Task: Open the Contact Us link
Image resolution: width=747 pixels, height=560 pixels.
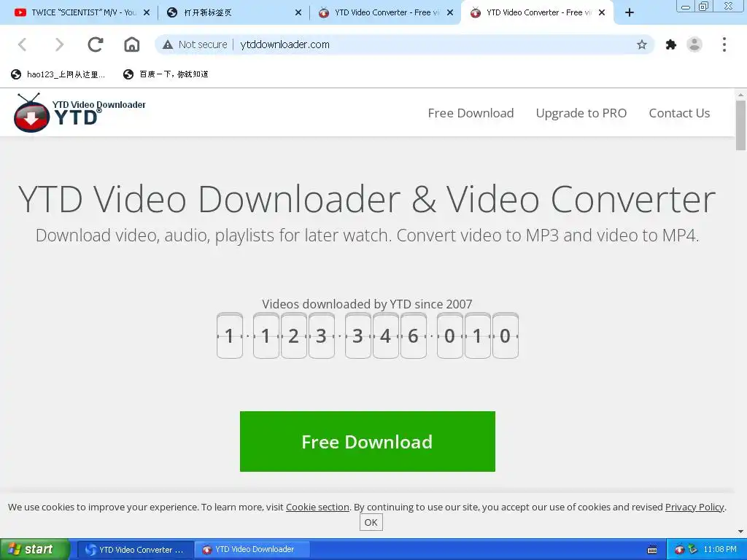Action: tap(679, 113)
